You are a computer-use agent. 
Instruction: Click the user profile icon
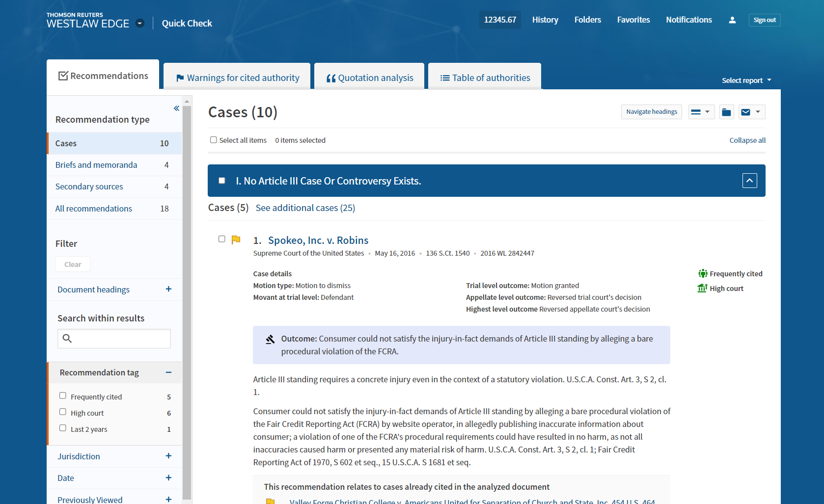(x=732, y=20)
